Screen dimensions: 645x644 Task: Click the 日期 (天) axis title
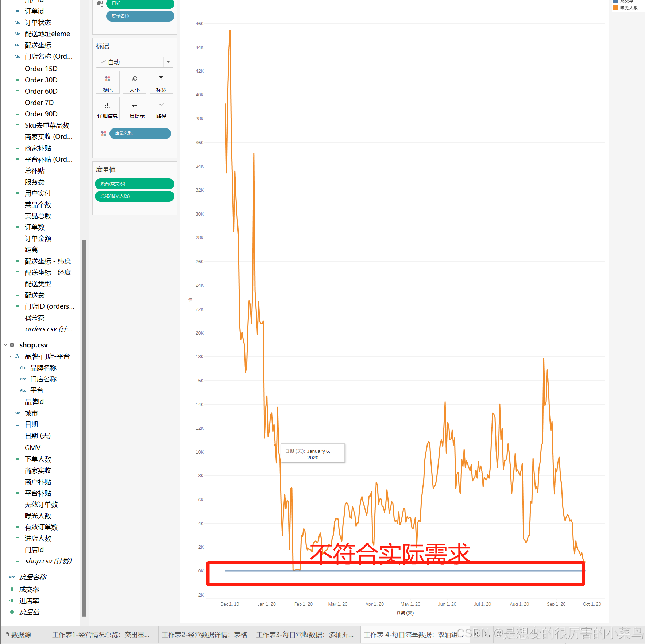[405, 613]
